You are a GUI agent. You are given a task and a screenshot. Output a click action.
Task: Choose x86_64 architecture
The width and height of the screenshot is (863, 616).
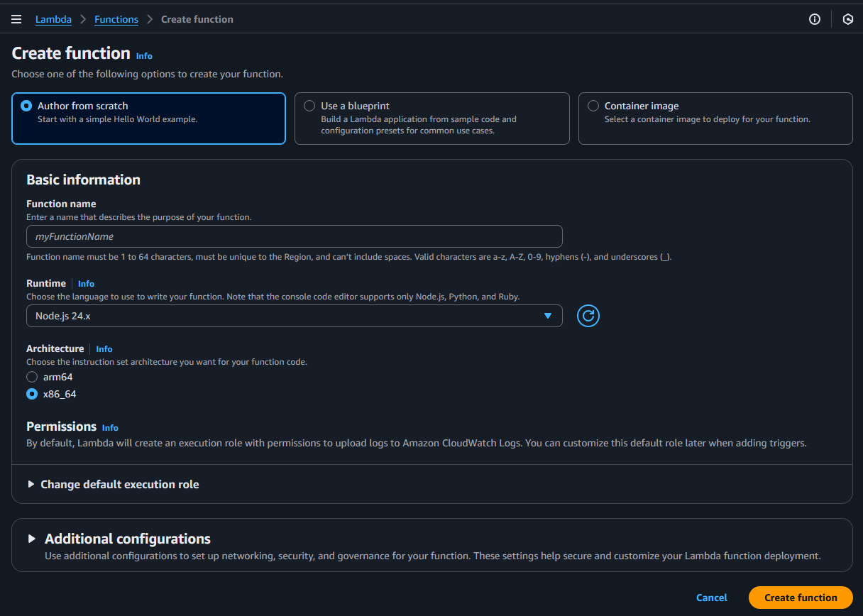32,394
